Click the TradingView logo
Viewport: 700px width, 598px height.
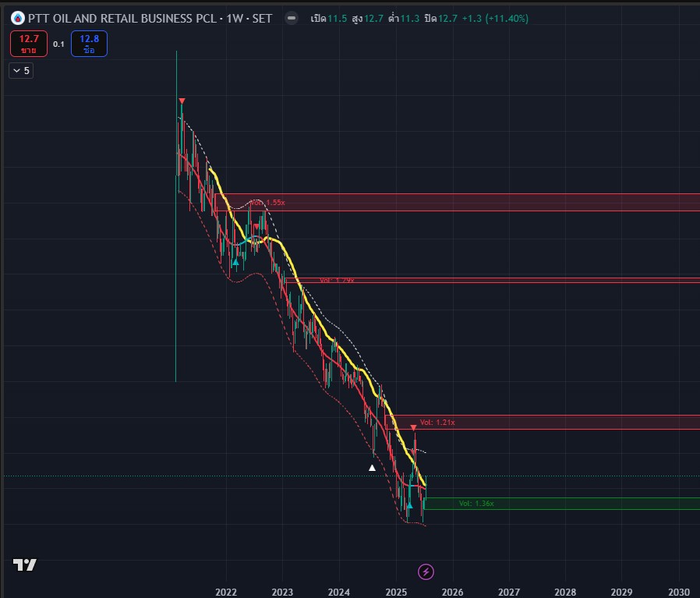[x=24, y=565]
